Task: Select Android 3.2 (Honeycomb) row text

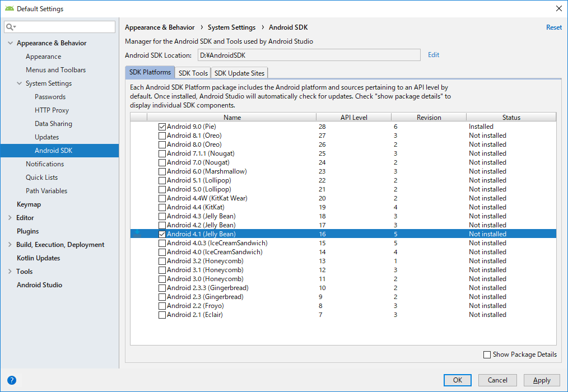Action: [205, 261]
